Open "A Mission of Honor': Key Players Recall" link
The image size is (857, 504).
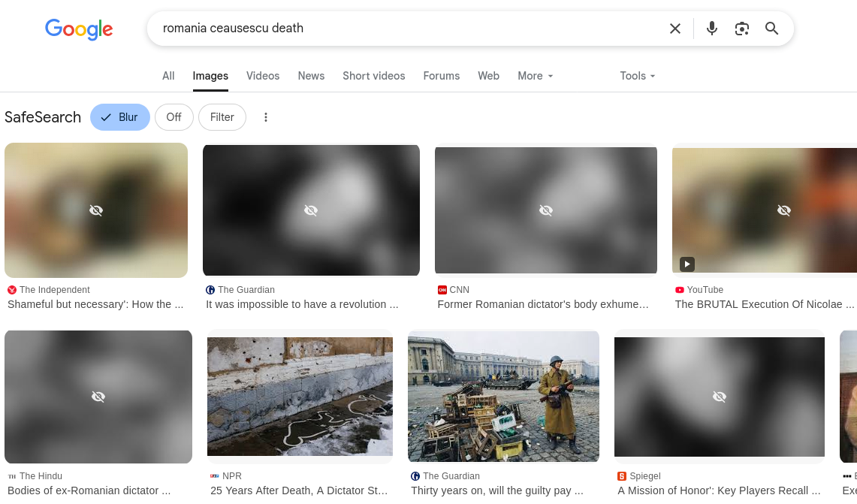tap(720, 491)
